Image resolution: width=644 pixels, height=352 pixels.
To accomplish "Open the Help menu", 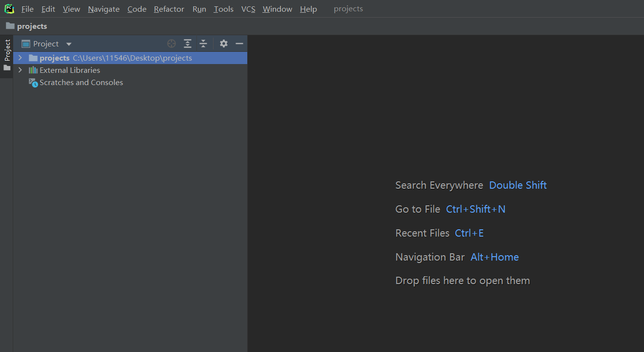I will tap(308, 9).
